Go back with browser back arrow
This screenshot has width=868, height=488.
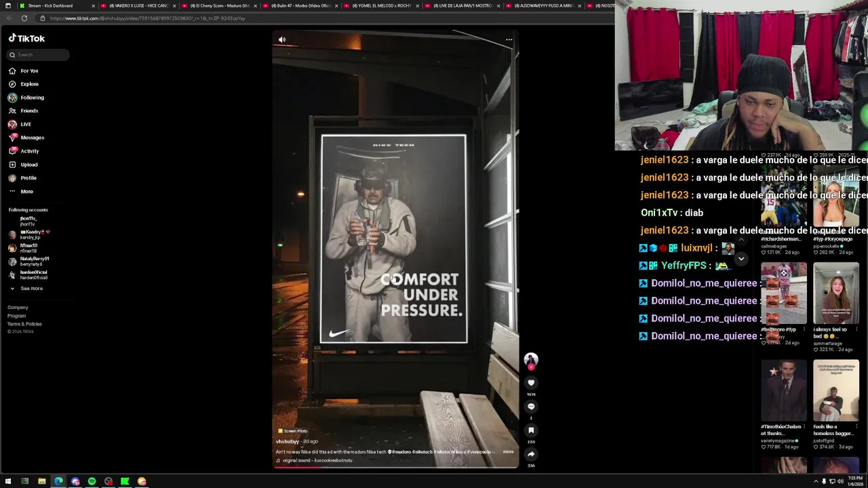pos(9,18)
